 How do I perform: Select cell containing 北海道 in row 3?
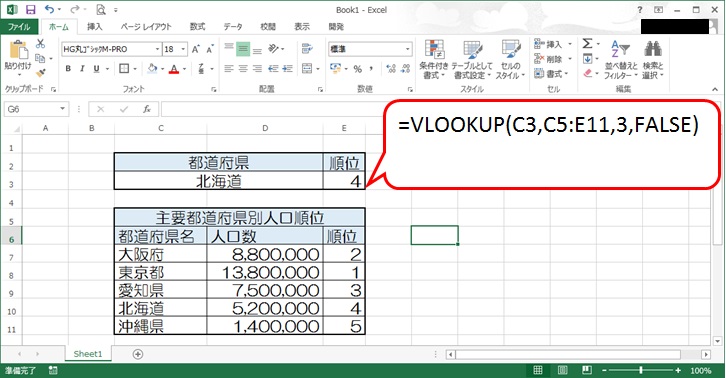[219, 181]
